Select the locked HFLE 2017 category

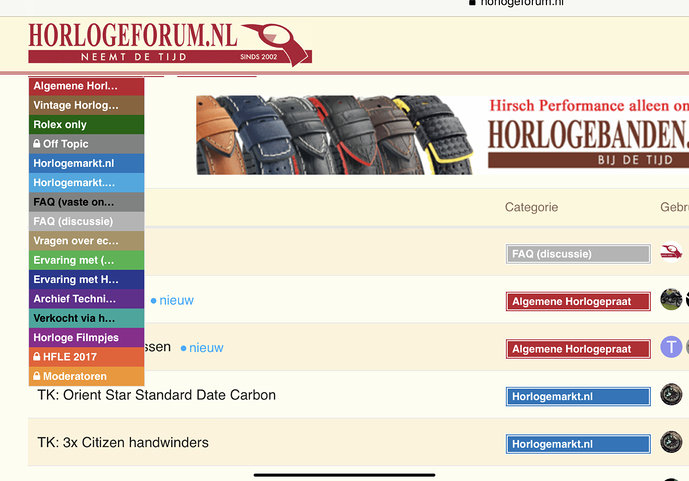pyautogui.click(x=86, y=357)
